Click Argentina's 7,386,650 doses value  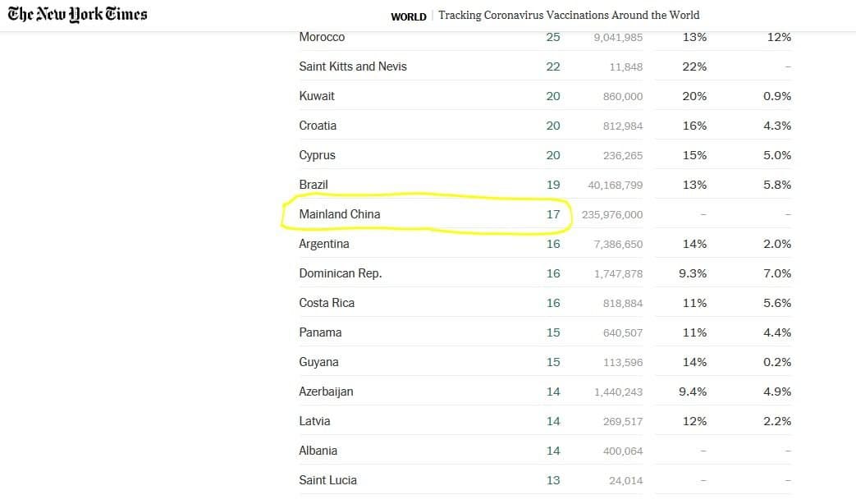click(618, 244)
